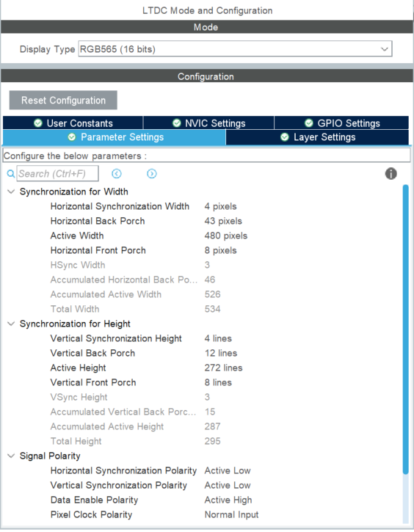The height and width of the screenshot is (532, 414).
Task: Go to previous search result arrow
Action: coord(117,174)
